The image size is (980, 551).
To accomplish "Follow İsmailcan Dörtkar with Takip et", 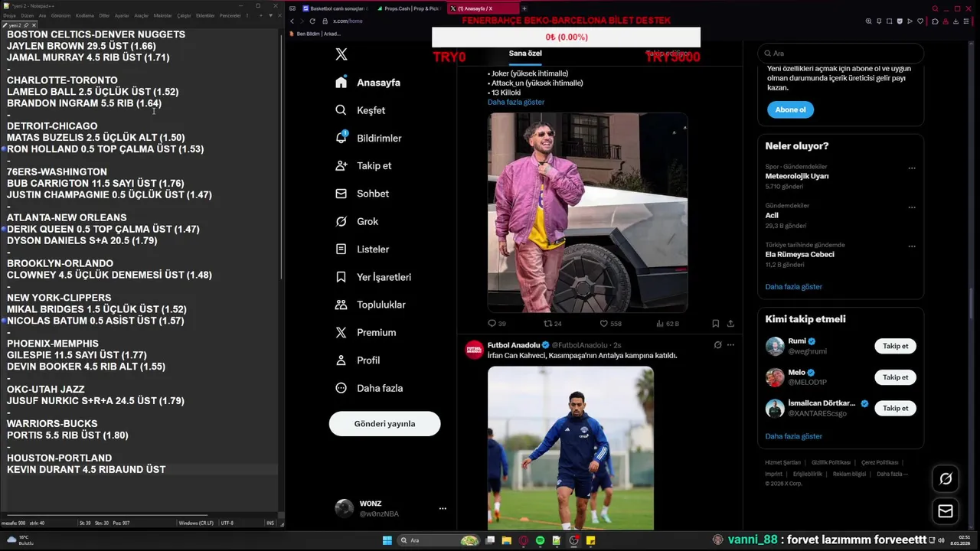I will [895, 408].
